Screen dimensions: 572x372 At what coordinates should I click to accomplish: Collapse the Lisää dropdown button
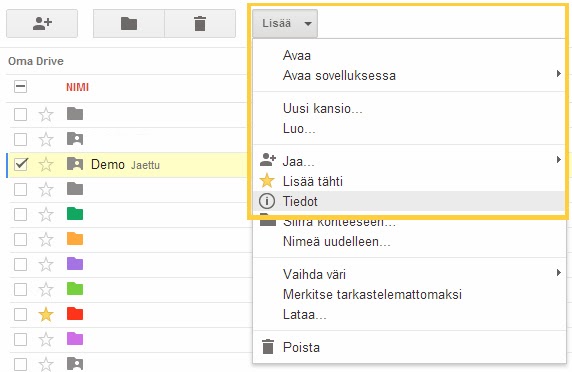pyautogui.click(x=285, y=24)
